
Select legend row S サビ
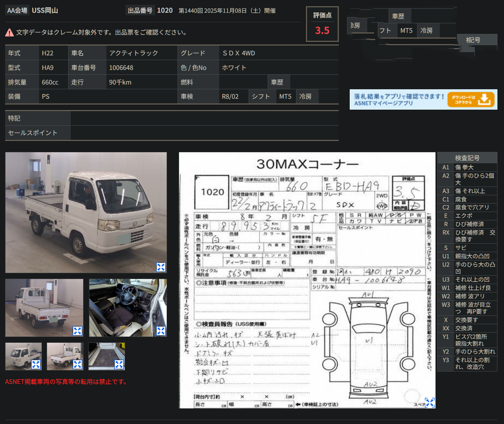pyautogui.click(x=467, y=248)
